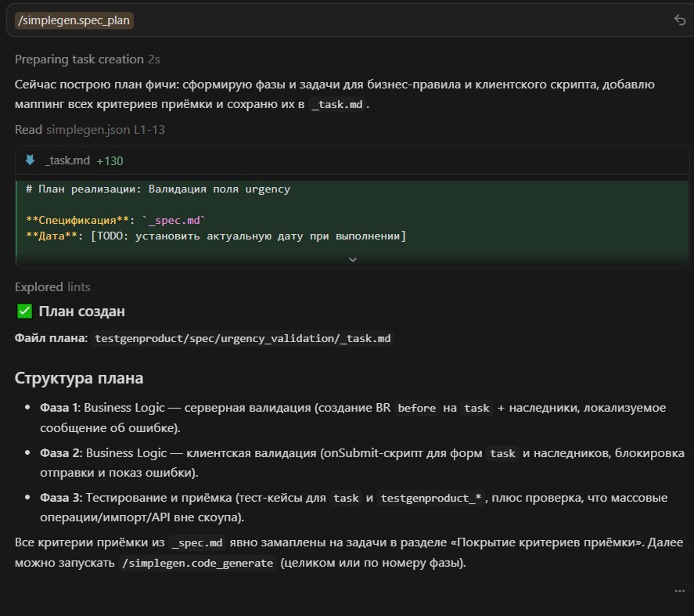Click the blue file icon beside _task.md

click(30, 160)
